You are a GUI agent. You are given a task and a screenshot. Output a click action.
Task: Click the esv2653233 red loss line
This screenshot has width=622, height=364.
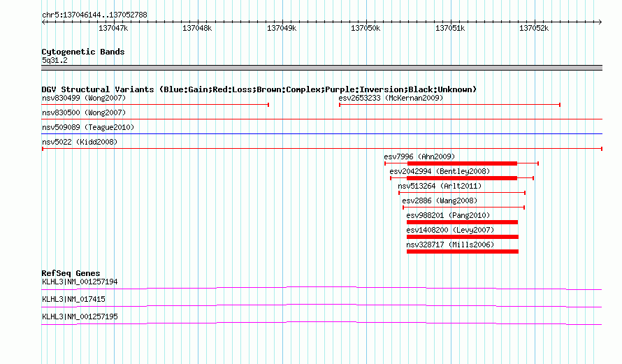(x=449, y=105)
